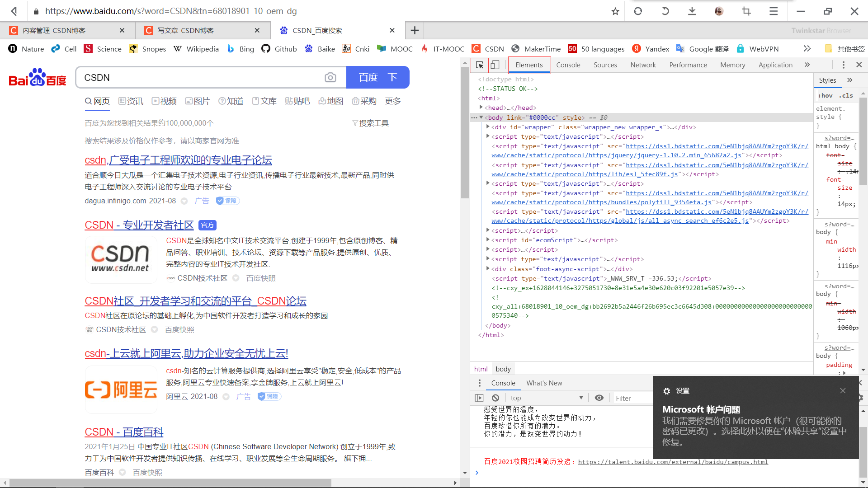
Task: Open DevTools three-dot customize menu
Action: tap(844, 65)
